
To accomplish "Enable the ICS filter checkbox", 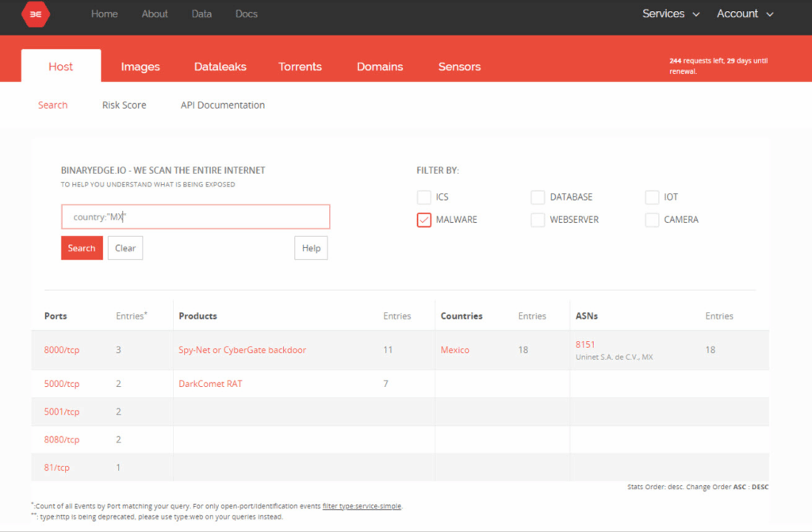I will [423, 197].
